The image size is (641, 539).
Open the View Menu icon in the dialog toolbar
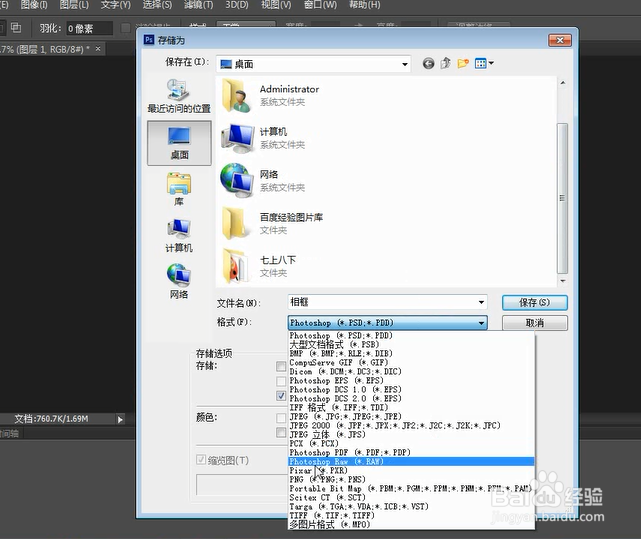[481, 63]
